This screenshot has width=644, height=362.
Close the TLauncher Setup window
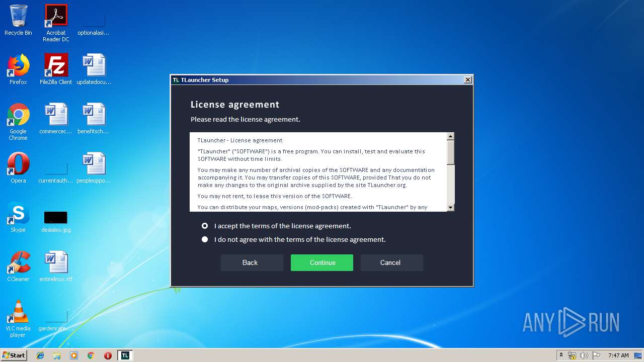tap(468, 80)
